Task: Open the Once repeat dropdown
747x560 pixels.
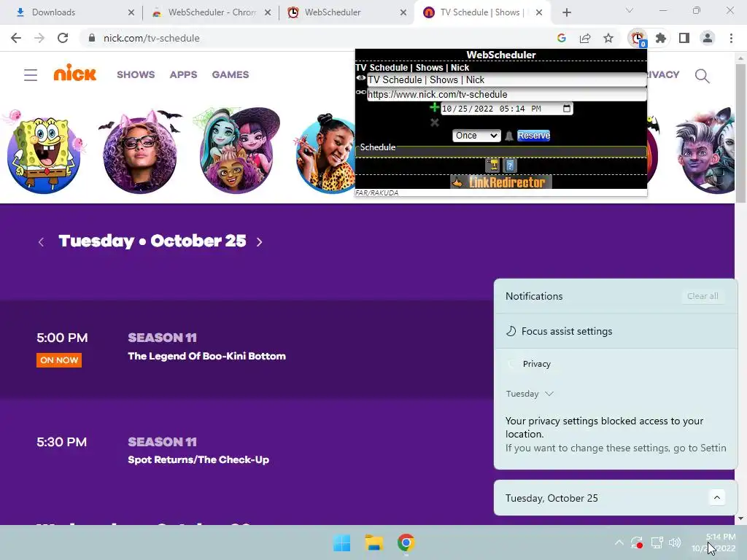Action: click(x=476, y=136)
